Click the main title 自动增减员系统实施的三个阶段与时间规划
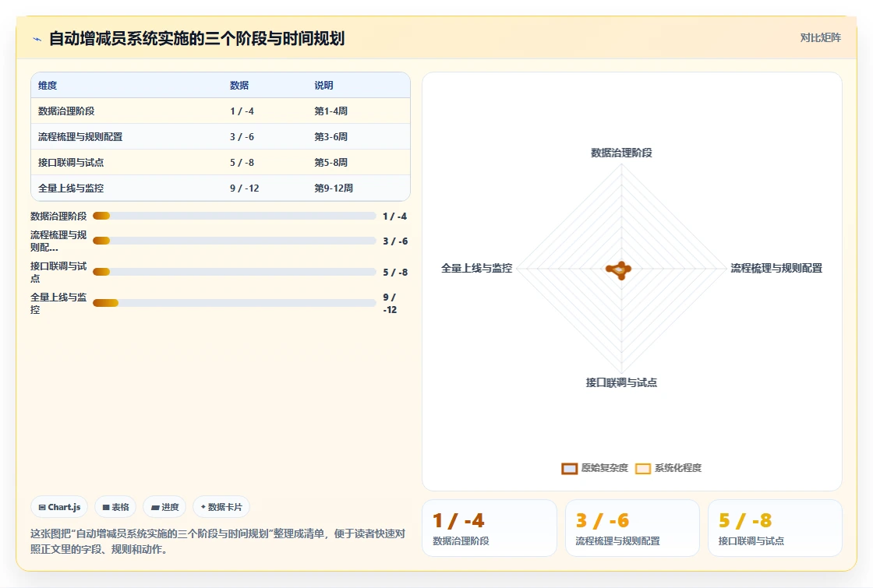873x588 pixels. coord(197,38)
